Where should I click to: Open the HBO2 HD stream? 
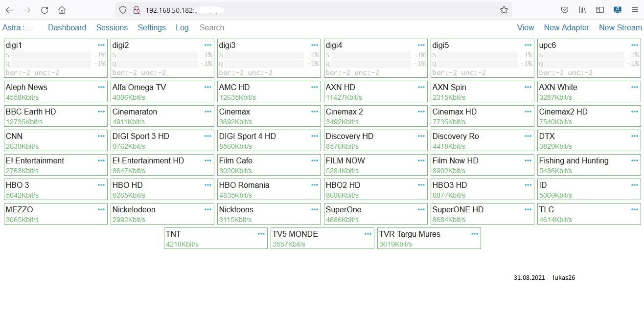(x=376, y=189)
